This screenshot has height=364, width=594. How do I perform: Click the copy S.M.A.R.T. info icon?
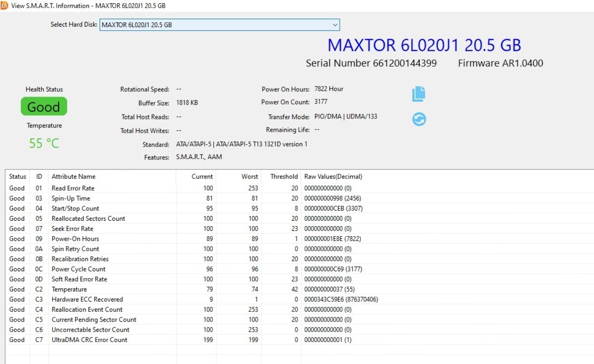[419, 94]
